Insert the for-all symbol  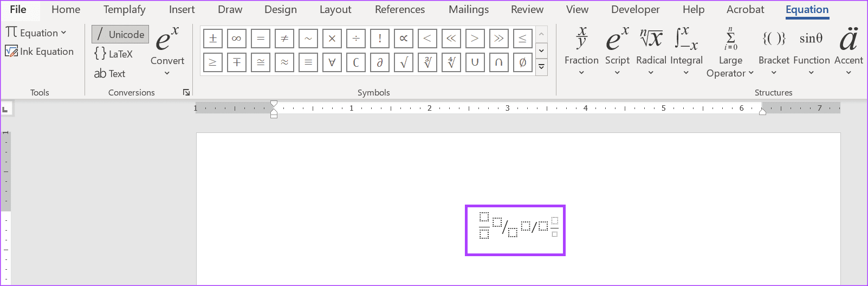(x=332, y=62)
